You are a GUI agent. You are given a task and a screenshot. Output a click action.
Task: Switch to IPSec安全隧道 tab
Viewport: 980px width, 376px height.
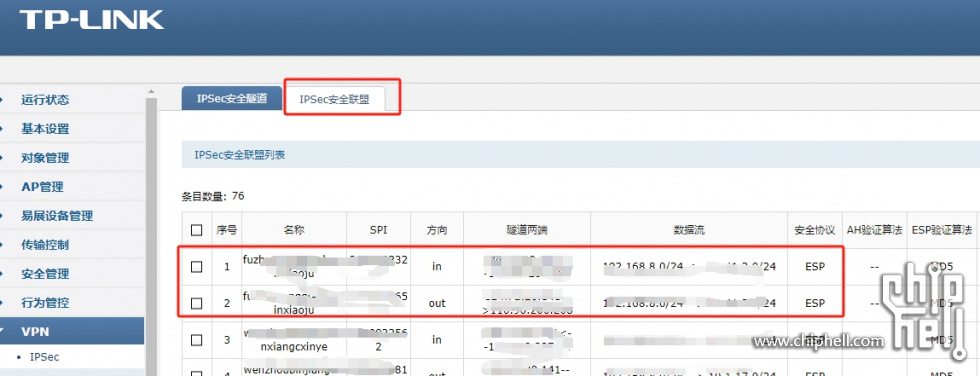(x=231, y=99)
